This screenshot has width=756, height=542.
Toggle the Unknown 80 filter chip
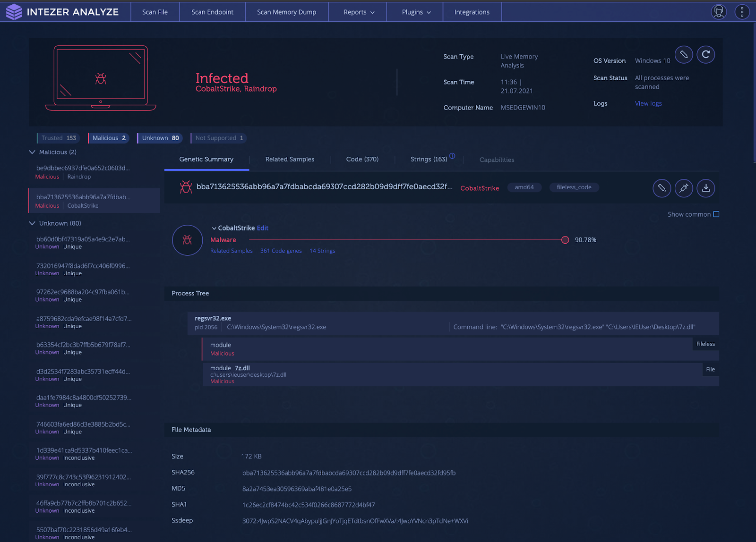coord(160,138)
